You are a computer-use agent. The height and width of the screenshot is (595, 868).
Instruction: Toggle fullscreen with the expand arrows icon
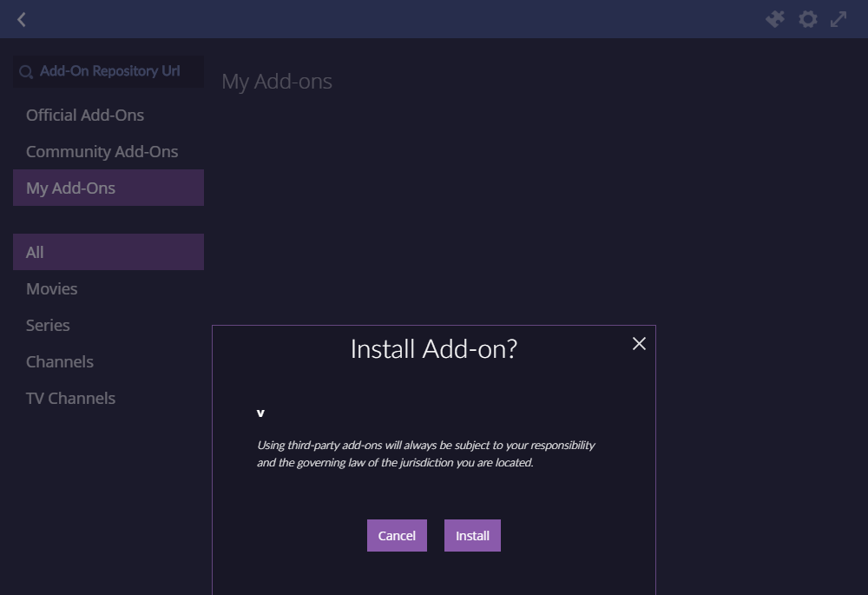point(838,19)
